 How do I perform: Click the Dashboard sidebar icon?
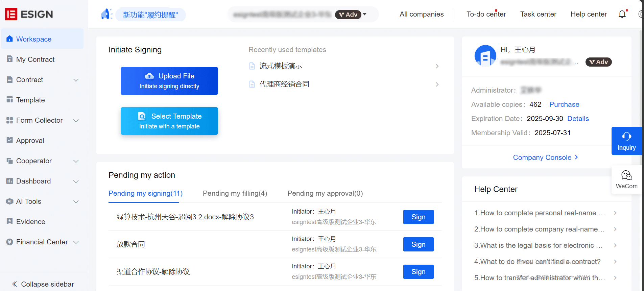tap(9, 181)
